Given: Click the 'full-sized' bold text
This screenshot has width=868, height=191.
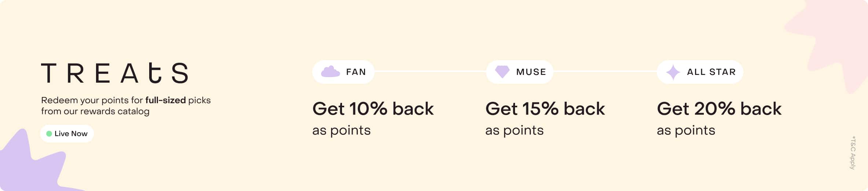Looking at the screenshot, I should click(x=165, y=100).
